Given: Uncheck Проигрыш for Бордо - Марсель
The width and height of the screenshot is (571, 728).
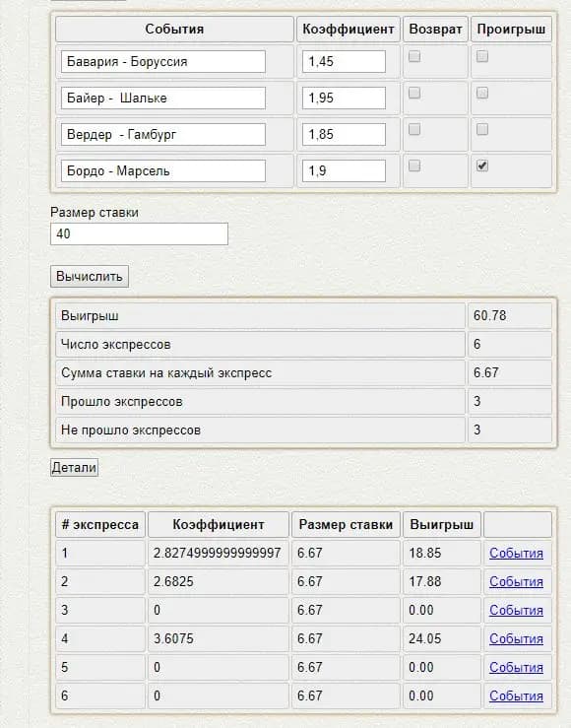Looking at the screenshot, I should (x=482, y=165).
